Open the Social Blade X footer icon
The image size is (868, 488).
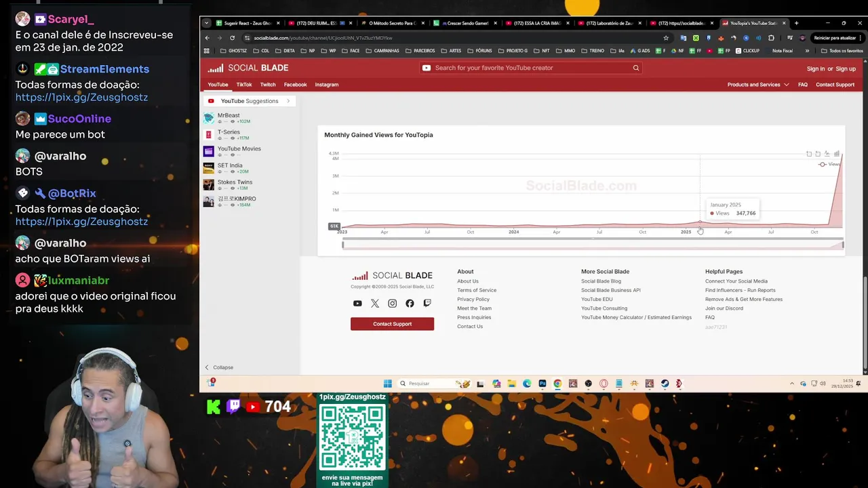[x=375, y=304]
